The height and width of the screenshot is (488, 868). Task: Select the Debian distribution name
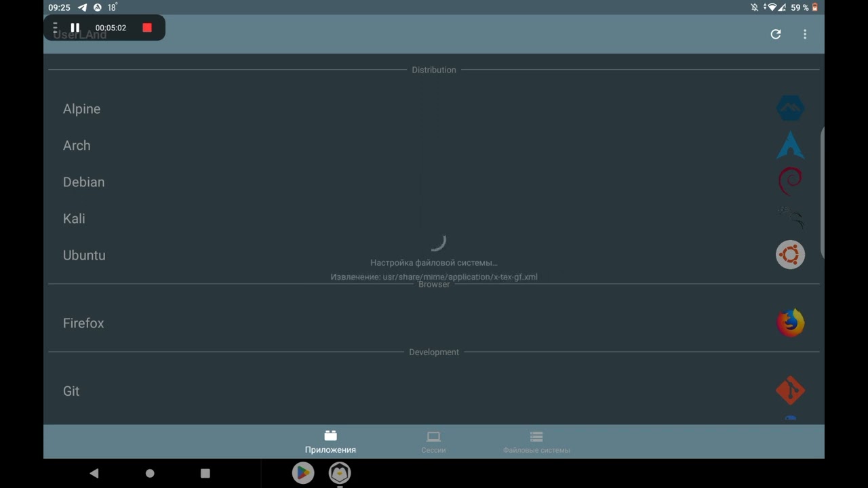[x=83, y=182]
